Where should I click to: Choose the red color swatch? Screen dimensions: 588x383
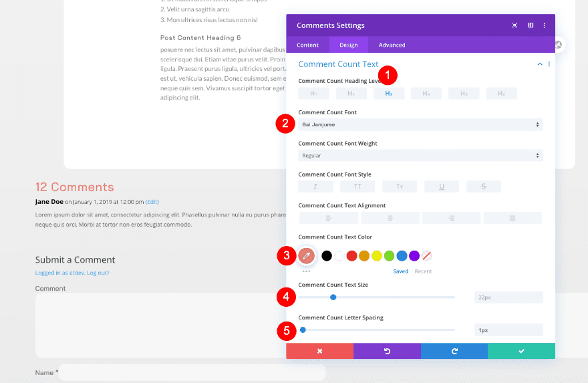pos(351,256)
